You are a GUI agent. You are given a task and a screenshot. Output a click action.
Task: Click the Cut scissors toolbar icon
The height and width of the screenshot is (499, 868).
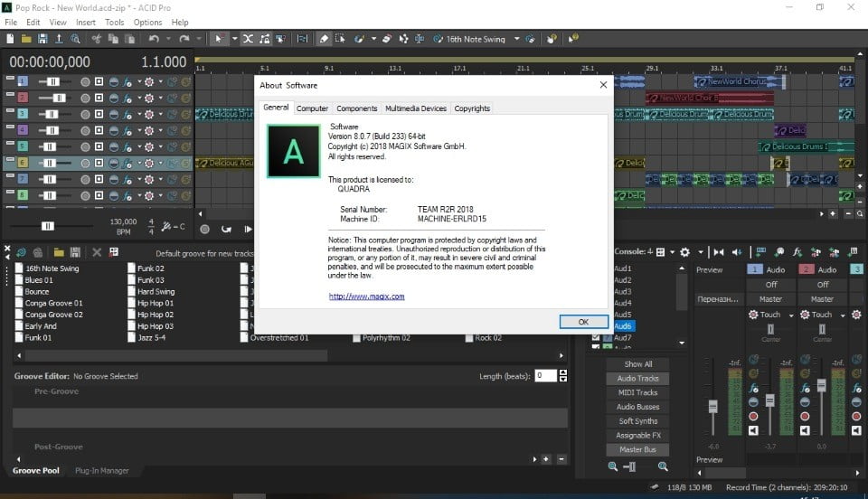pyautogui.click(x=97, y=39)
